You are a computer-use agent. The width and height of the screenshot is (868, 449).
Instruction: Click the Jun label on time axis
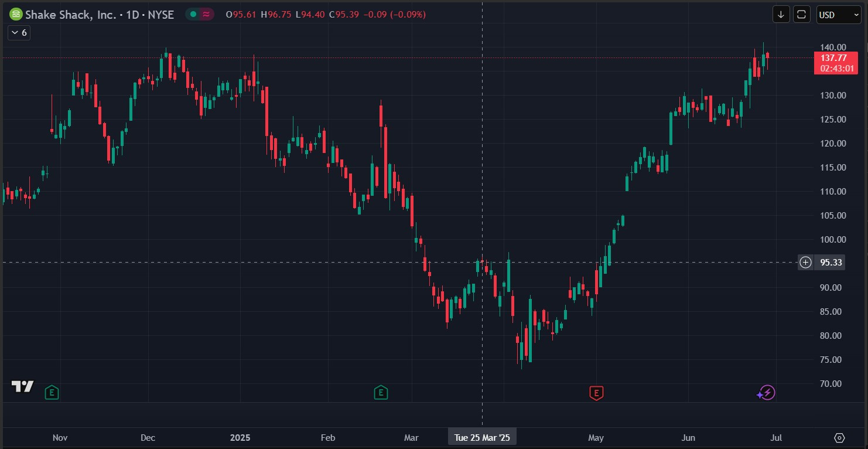click(x=688, y=438)
